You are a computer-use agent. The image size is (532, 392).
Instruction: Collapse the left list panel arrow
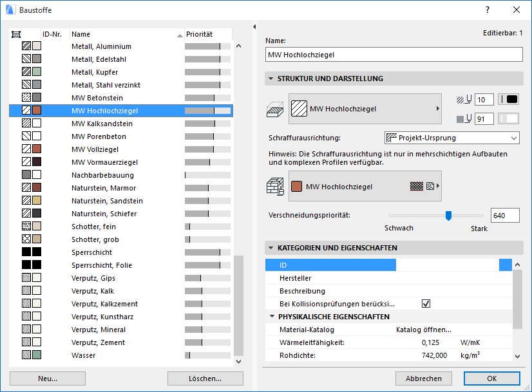[254, 26]
